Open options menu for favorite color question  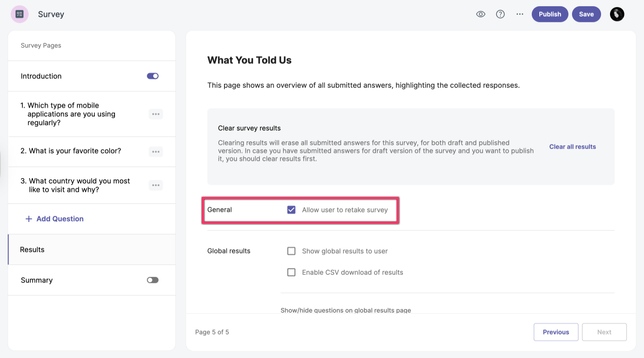pyautogui.click(x=156, y=152)
